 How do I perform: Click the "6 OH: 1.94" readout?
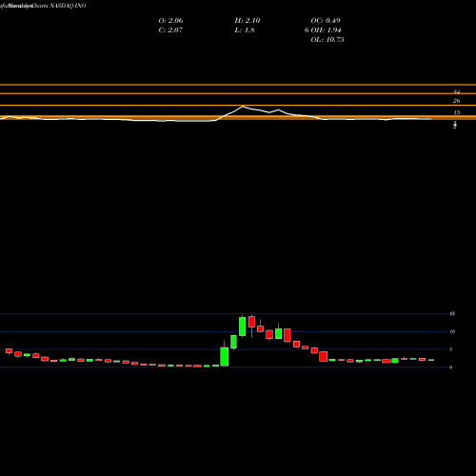323,30
